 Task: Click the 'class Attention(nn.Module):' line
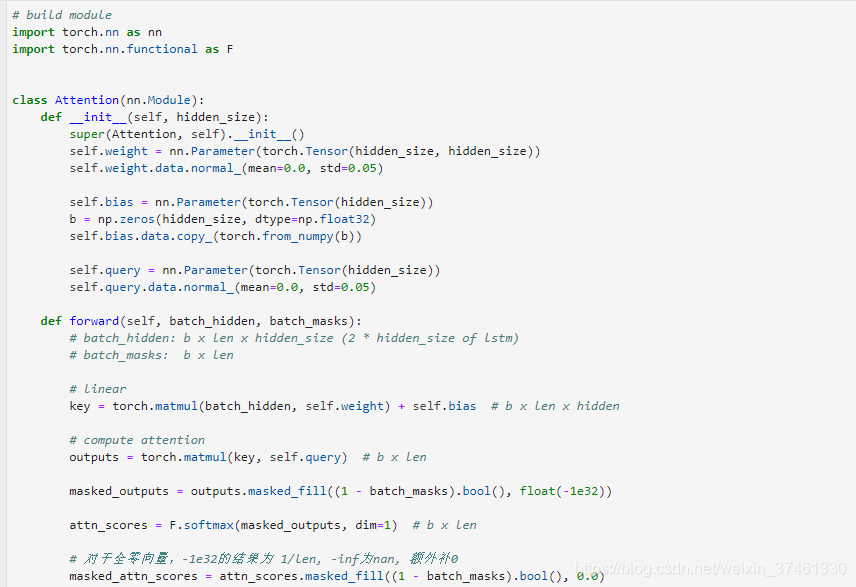click(x=108, y=100)
